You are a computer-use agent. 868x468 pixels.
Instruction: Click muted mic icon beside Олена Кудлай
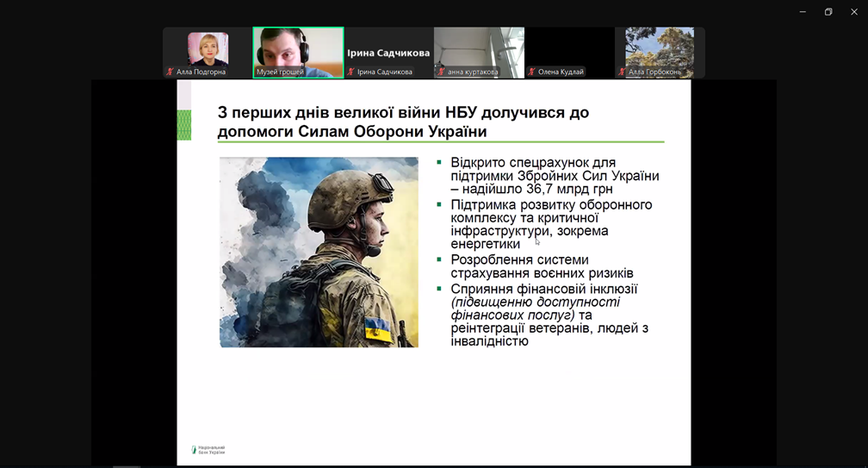tap(532, 72)
